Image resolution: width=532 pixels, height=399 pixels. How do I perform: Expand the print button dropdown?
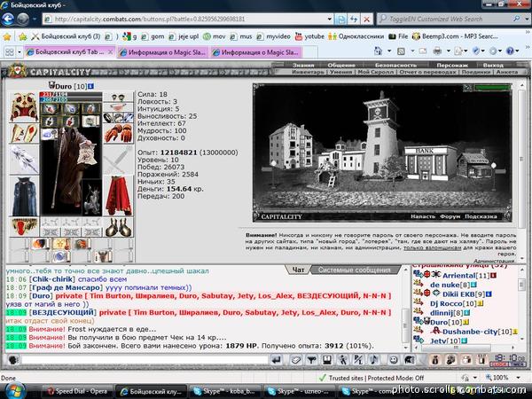448,51
